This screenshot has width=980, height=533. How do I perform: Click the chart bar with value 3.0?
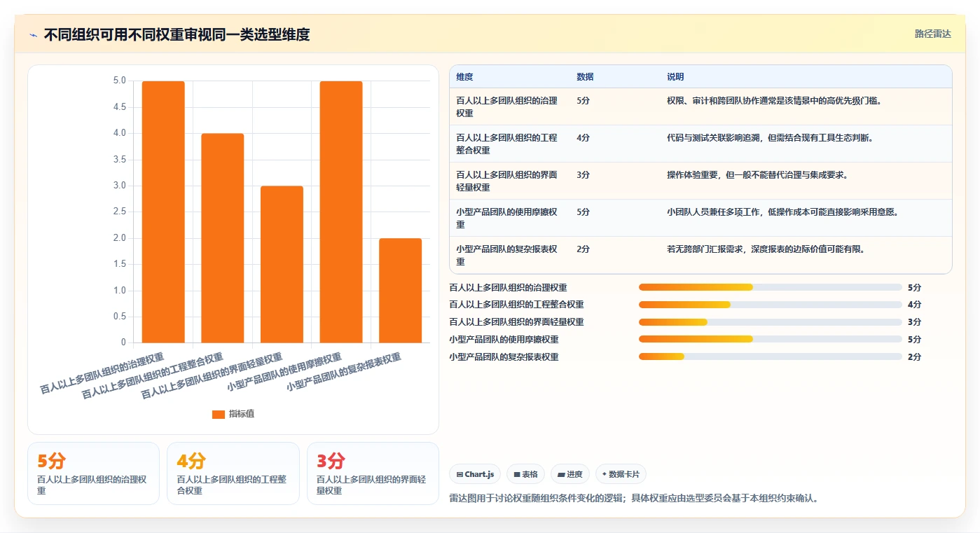click(x=282, y=264)
